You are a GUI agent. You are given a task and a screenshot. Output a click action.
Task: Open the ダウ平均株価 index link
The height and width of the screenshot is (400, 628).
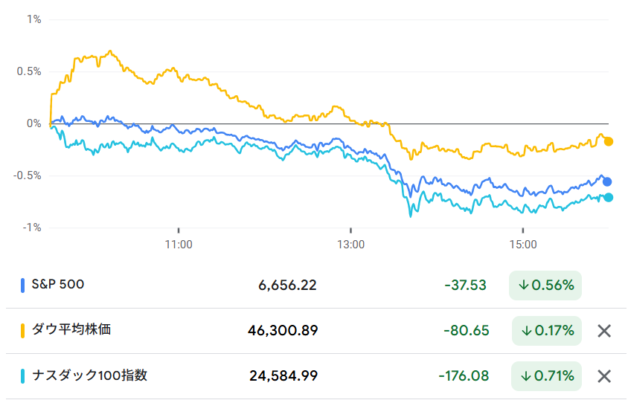click(71, 330)
